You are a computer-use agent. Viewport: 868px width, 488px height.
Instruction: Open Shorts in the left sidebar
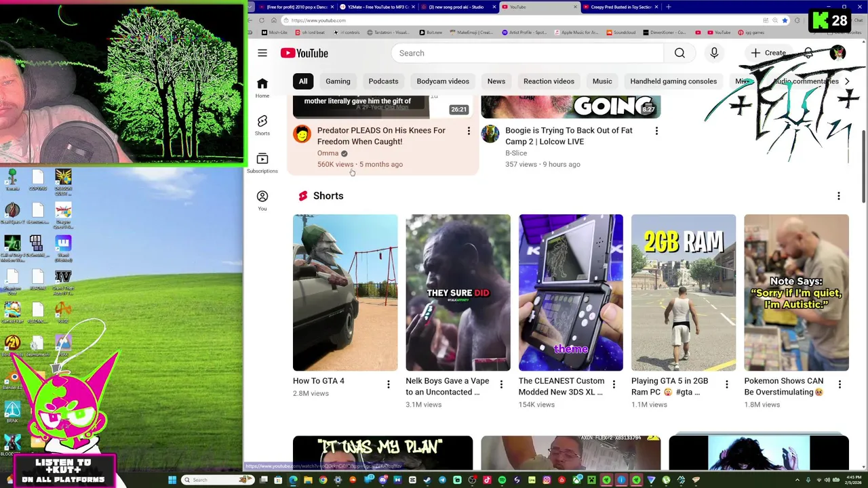[x=262, y=125]
